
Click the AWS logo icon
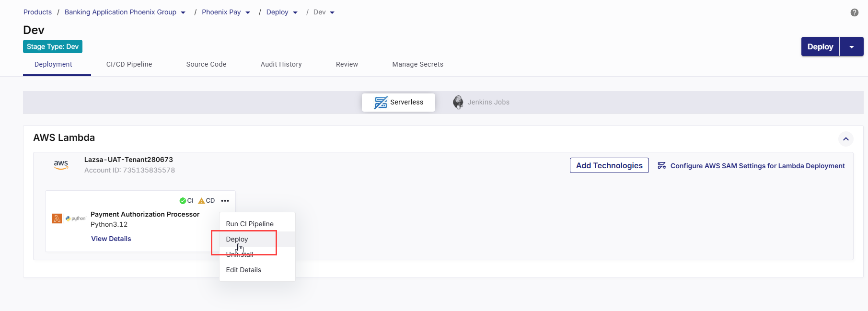click(x=61, y=164)
